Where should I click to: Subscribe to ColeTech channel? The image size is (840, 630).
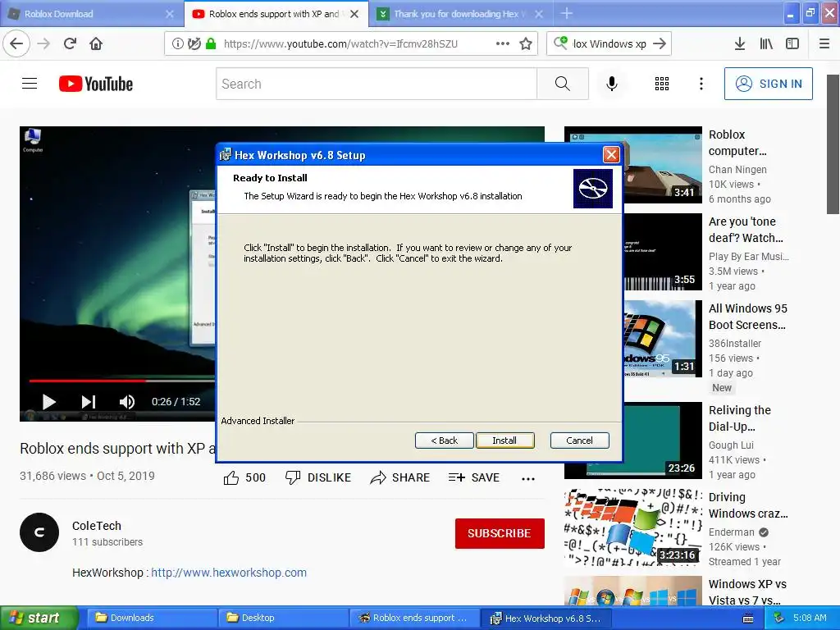pos(500,533)
